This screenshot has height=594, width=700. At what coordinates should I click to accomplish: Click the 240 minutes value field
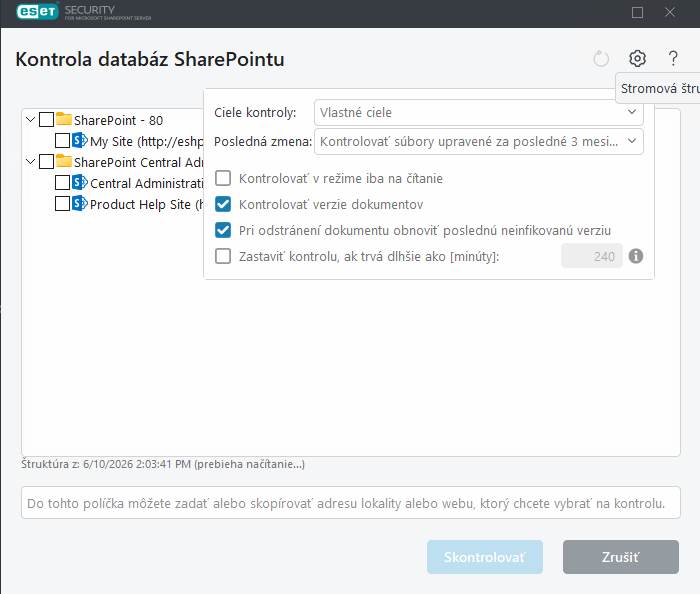(592, 256)
